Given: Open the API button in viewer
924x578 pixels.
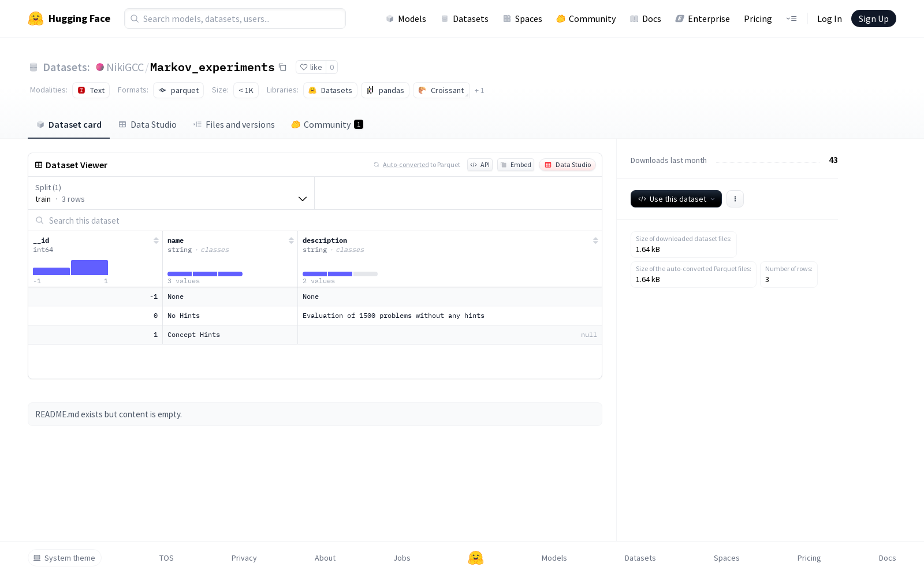Looking at the screenshot, I should [x=480, y=165].
